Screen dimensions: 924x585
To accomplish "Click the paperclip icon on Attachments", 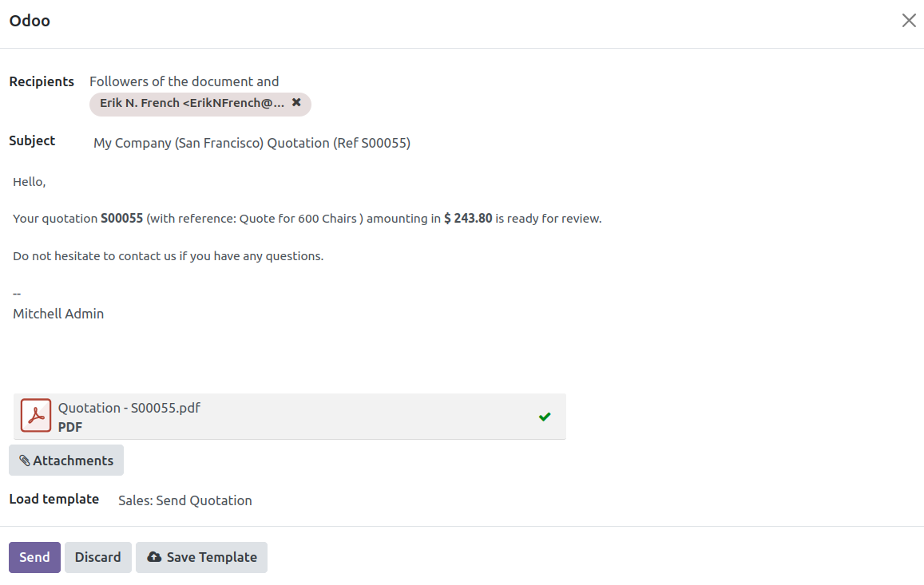I will coord(24,460).
